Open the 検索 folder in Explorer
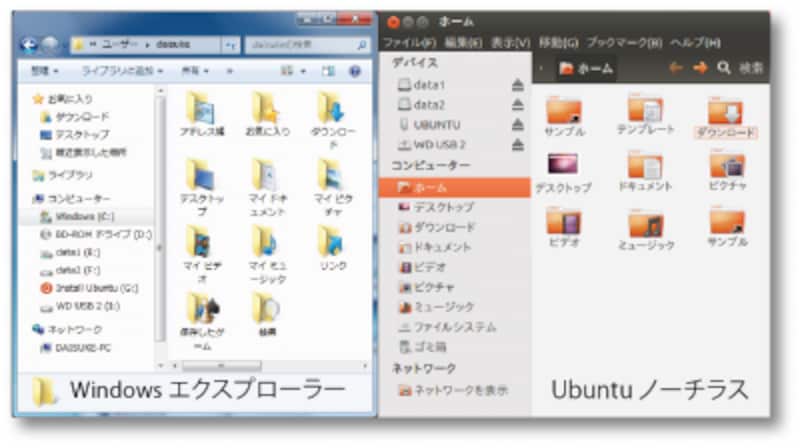 (267, 315)
